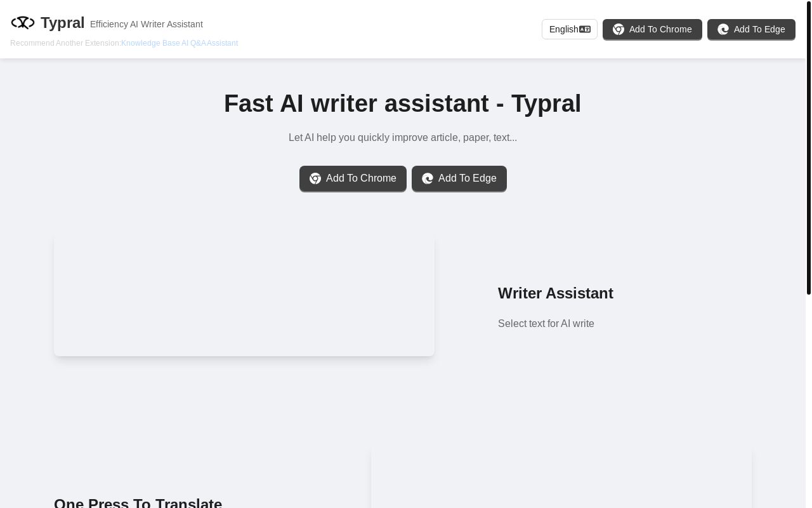This screenshot has width=812, height=508.
Task: Click the translate icon beside English
Action: coord(585,29)
